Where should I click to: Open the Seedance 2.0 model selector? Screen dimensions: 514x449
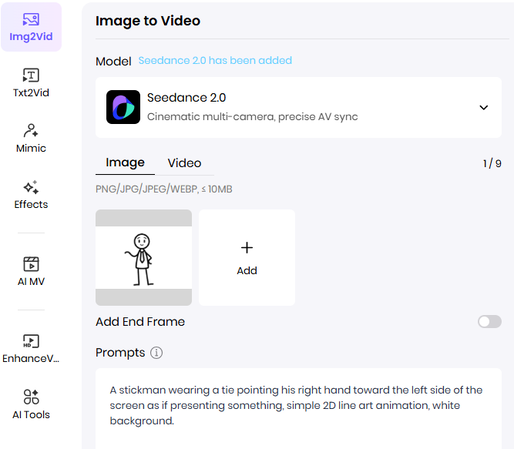[x=298, y=107]
